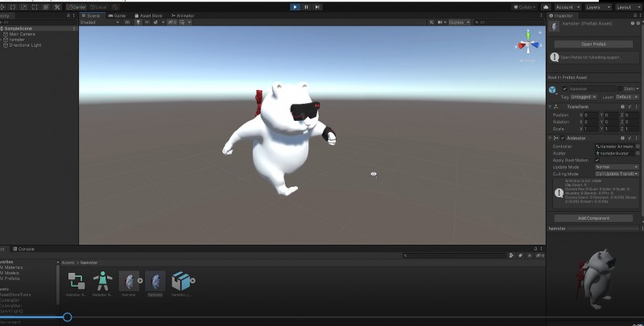Switch to the Scene tab
The image size is (644, 326).
tap(91, 15)
